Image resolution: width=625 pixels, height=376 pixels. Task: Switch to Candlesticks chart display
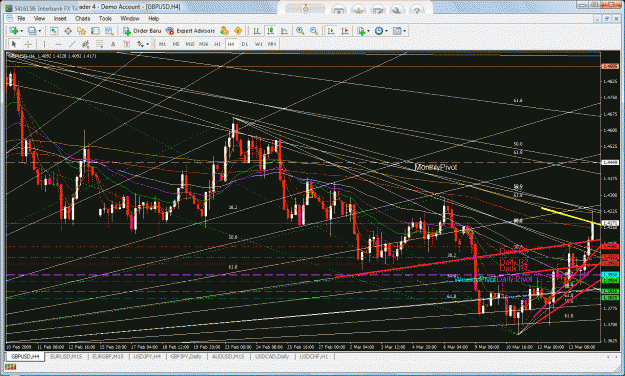(271, 31)
